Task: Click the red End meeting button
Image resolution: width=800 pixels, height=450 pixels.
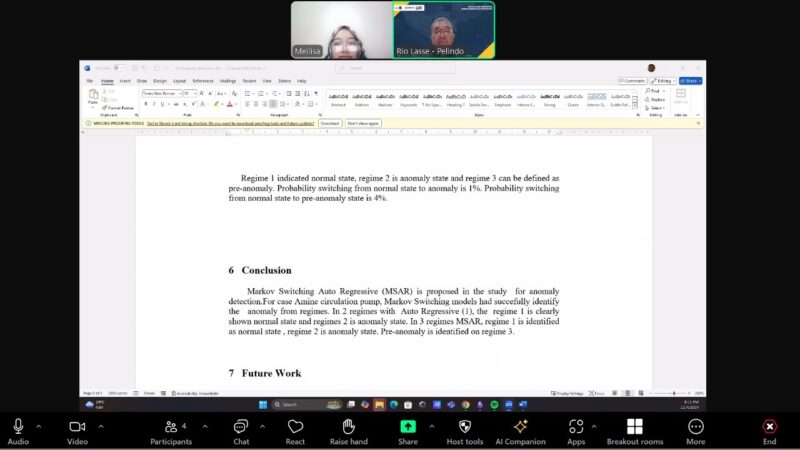Action: (769, 430)
